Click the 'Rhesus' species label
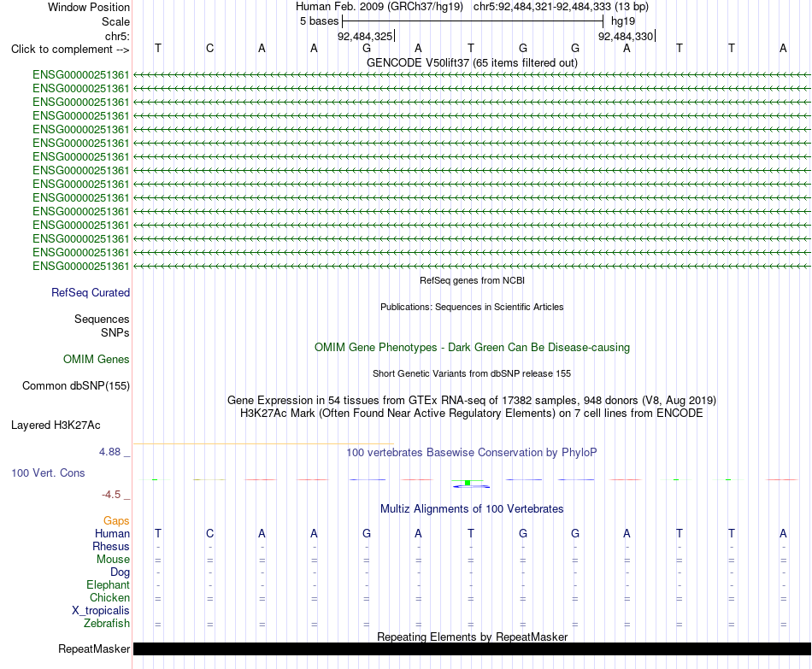The height and width of the screenshot is (669, 812). [111, 546]
